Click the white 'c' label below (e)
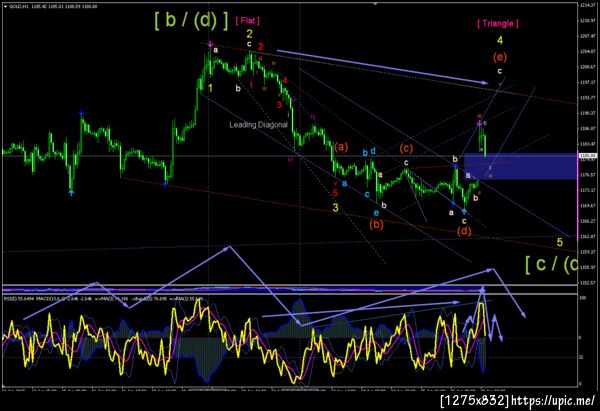 point(500,71)
